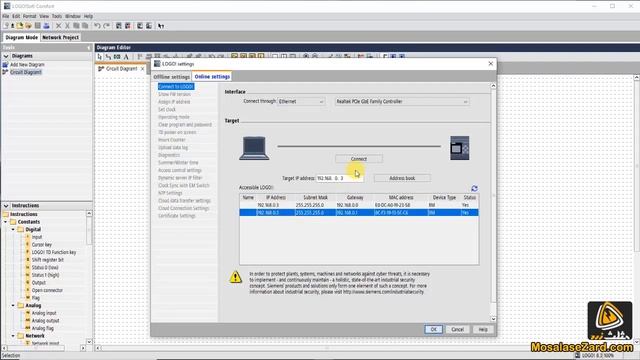The width and height of the screenshot is (640, 360).
Task: Select 'Open connector' in instructions tree
Action: pyautogui.click(x=47, y=290)
